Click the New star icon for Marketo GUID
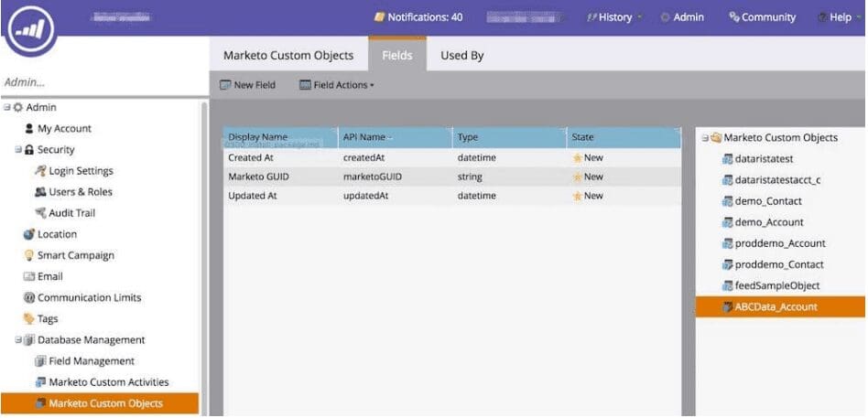The height and width of the screenshot is (418, 868). pyautogui.click(x=578, y=177)
